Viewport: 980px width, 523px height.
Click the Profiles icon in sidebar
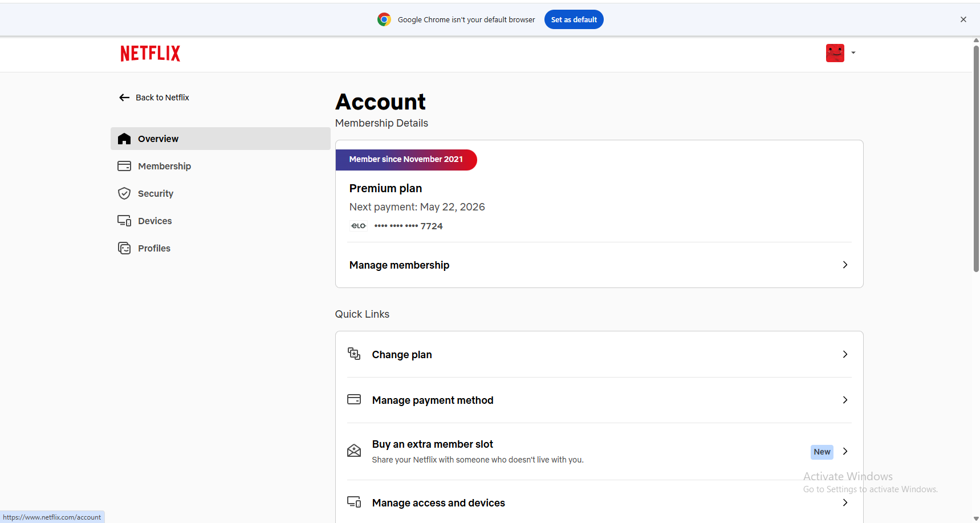pyautogui.click(x=124, y=248)
